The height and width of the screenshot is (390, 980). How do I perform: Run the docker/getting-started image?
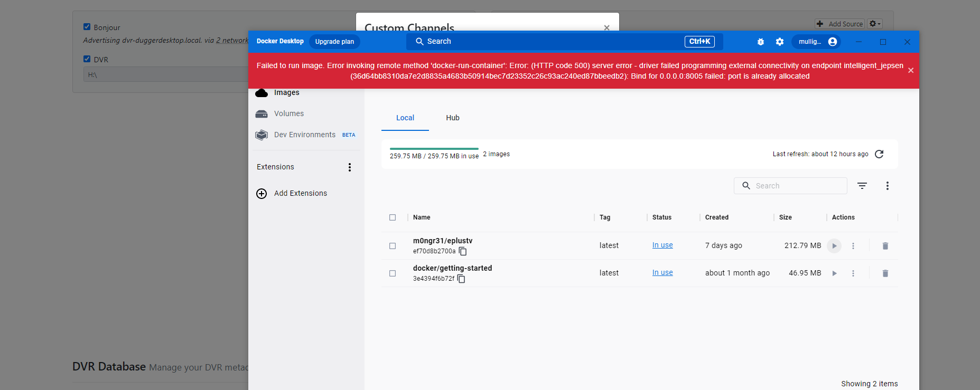834,273
